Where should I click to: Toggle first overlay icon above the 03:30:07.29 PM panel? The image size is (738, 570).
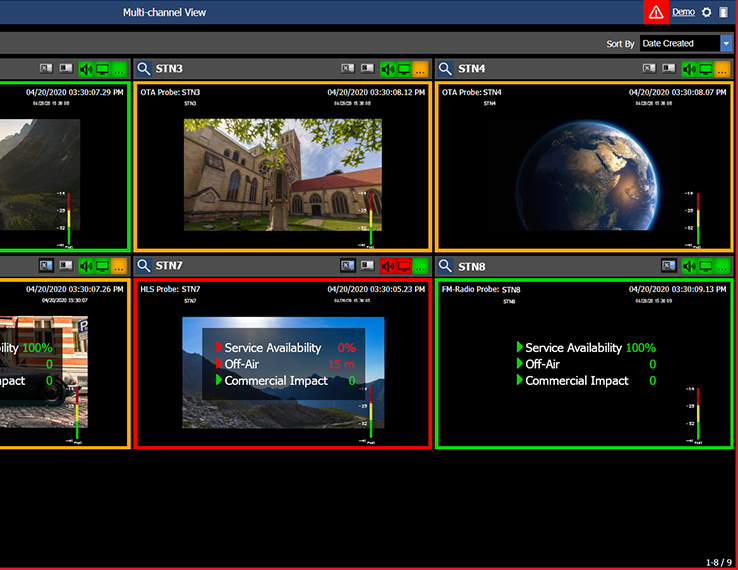[x=46, y=69]
